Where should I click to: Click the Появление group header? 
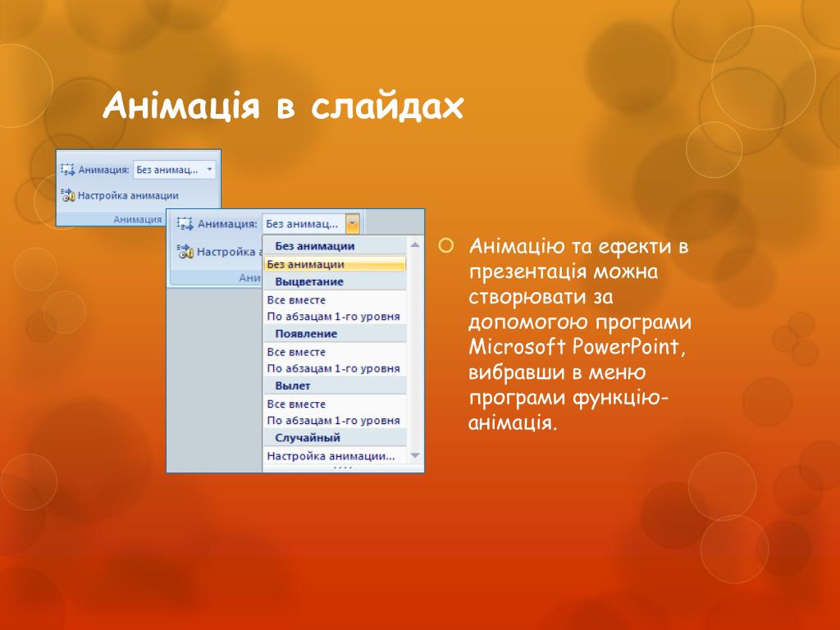[336, 334]
